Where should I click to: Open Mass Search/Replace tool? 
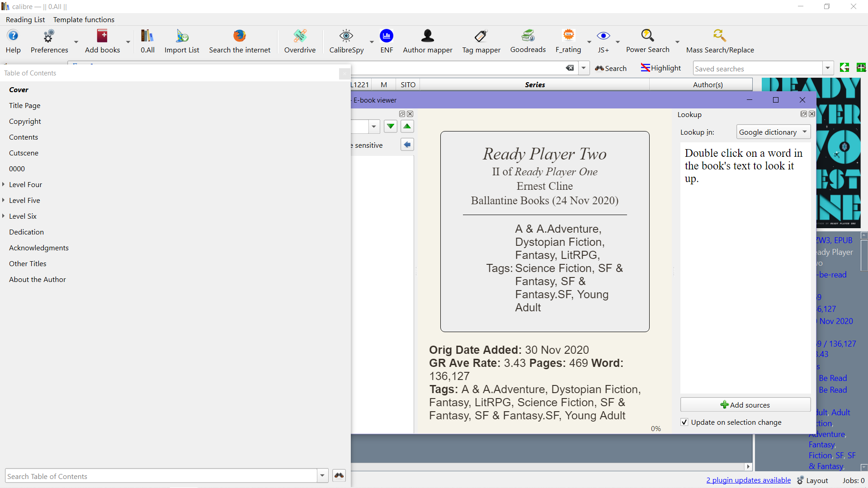(x=720, y=41)
